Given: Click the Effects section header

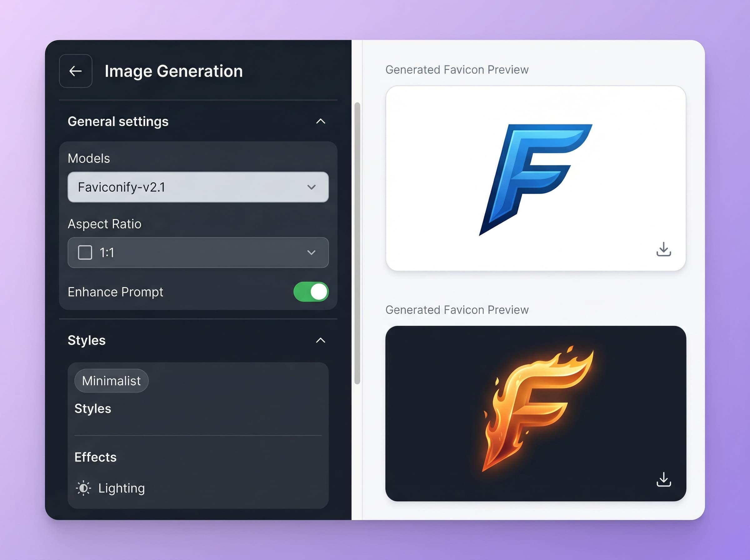Looking at the screenshot, I should click(95, 457).
